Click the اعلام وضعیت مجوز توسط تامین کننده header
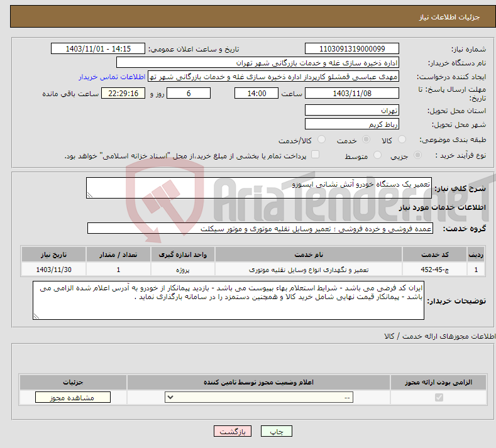The width and height of the screenshot is (496, 448). [x=258, y=382]
